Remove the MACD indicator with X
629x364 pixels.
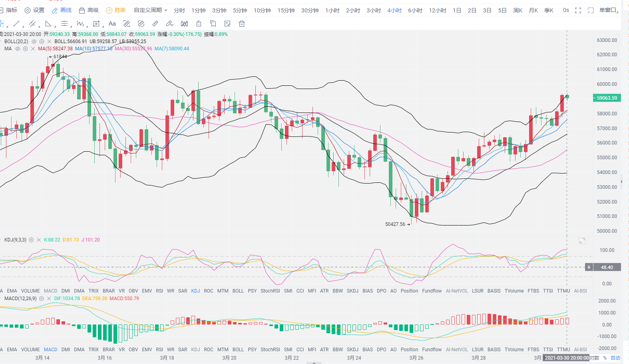point(49,299)
